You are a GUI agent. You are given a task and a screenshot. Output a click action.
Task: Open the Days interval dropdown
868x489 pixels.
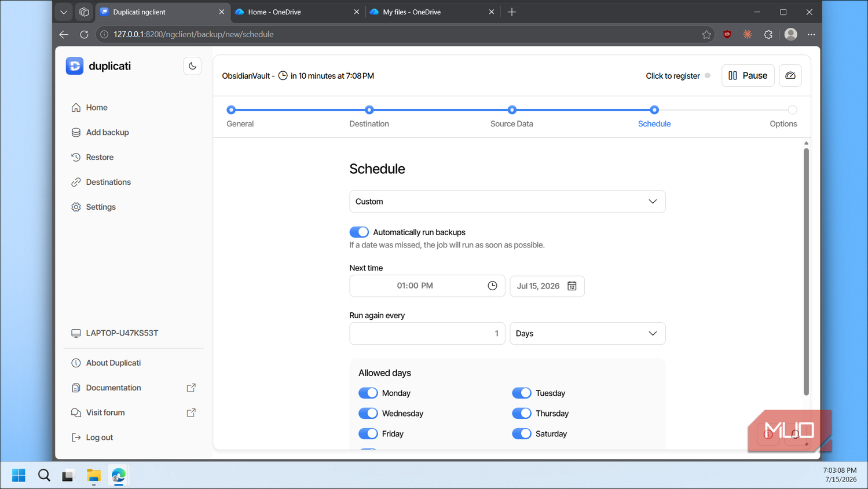pos(588,334)
